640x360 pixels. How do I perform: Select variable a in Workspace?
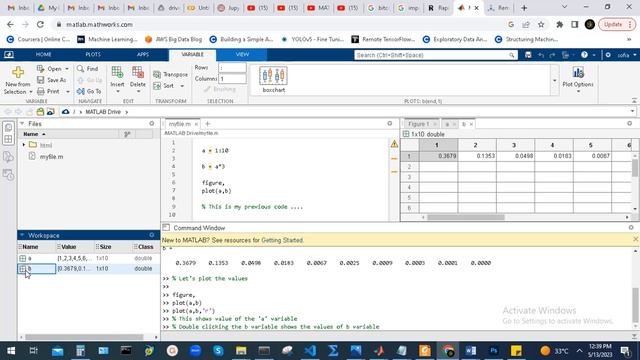click(x=29, y=258)
